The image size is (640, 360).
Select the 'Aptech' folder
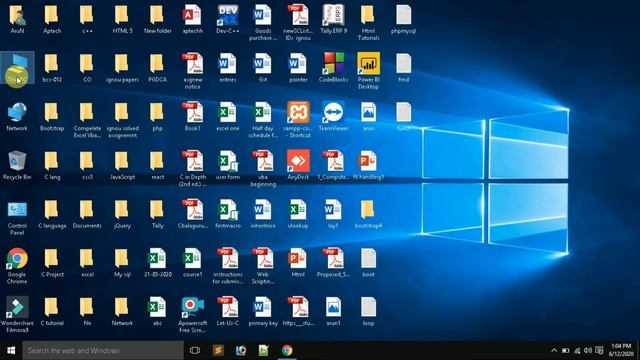tap(52, 19)
